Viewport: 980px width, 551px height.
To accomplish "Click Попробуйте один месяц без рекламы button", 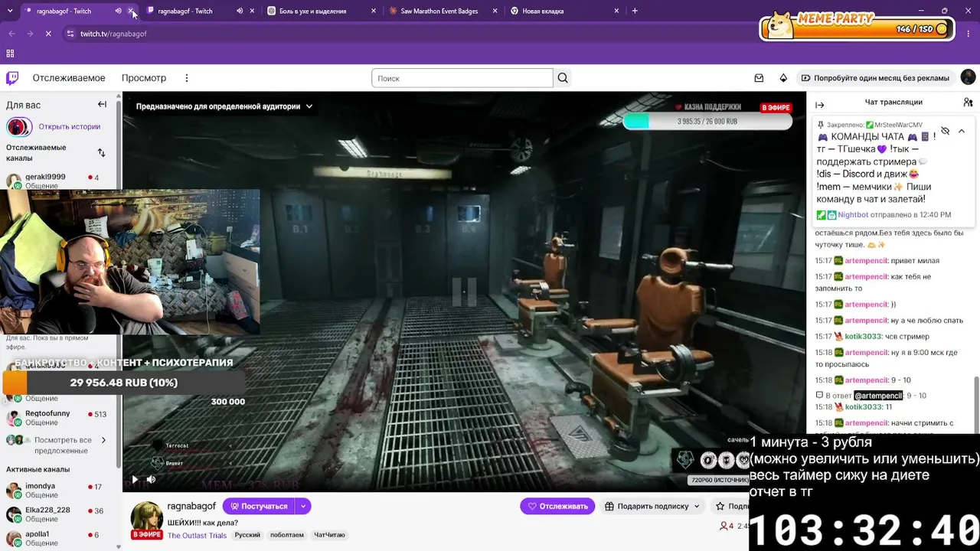I will tap(875, 78).
